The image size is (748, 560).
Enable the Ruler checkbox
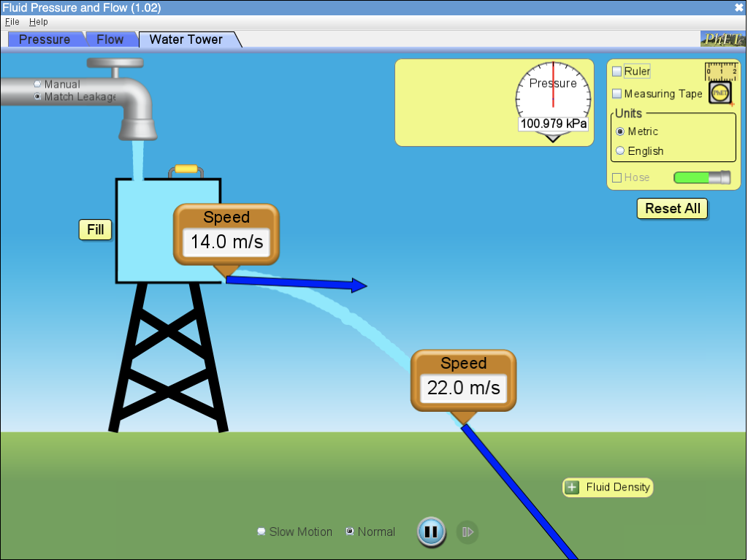coord(616,71)
